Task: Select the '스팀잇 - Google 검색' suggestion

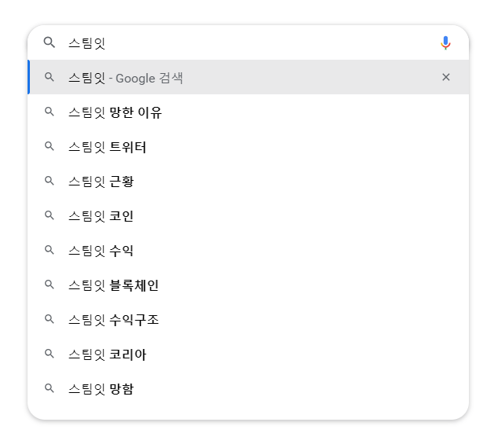Action: pos(126,78)
